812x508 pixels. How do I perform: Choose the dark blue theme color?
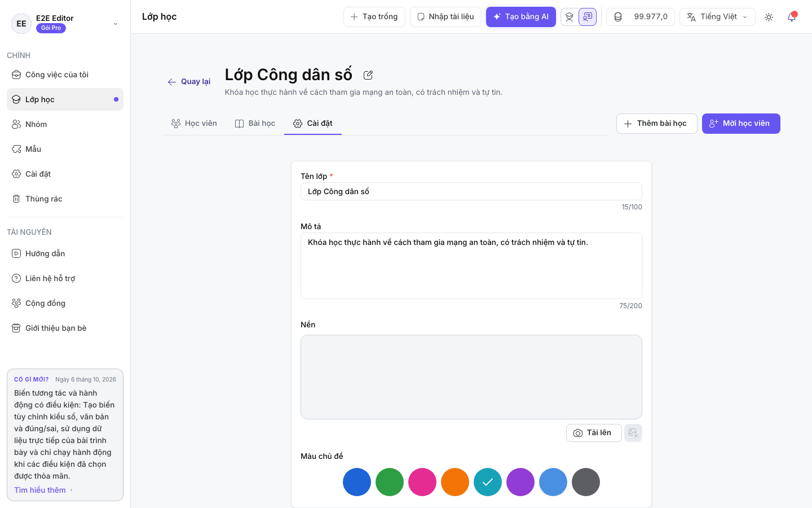tap(357, 482)
